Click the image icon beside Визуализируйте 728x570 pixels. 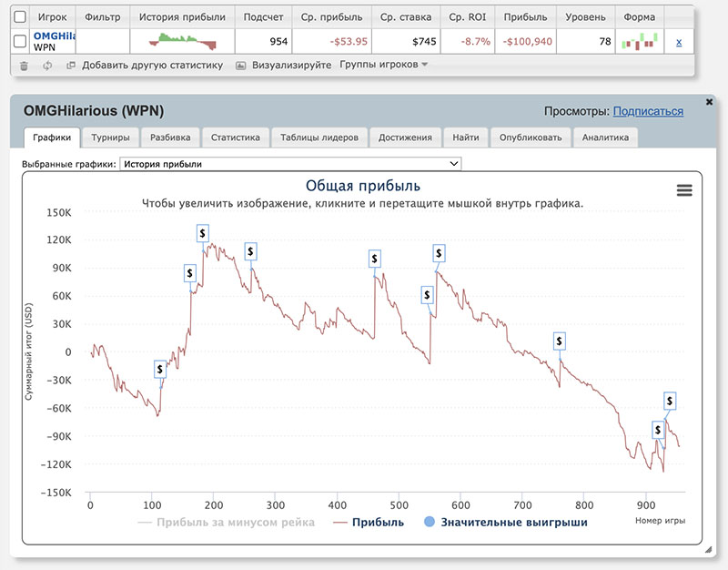[241, 66]
